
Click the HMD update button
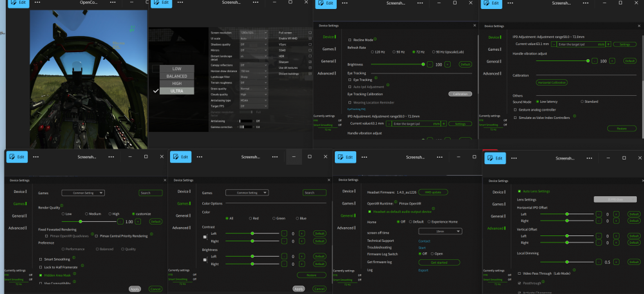433,192
